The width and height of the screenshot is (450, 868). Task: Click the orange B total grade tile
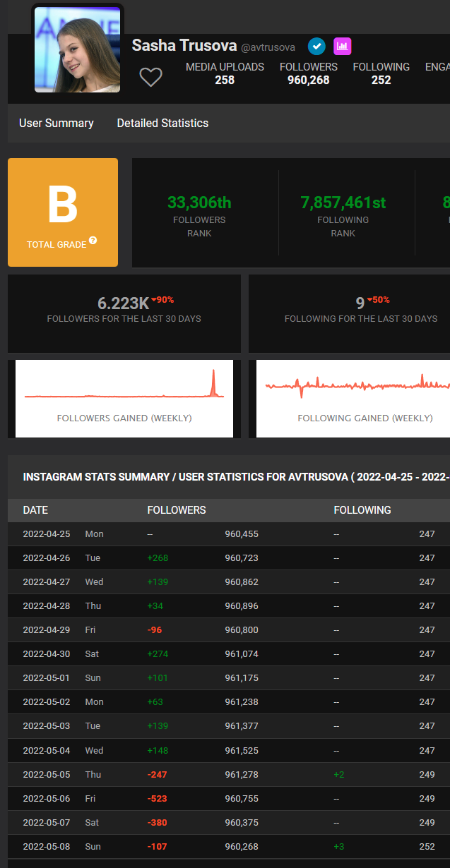click(63, 212)
